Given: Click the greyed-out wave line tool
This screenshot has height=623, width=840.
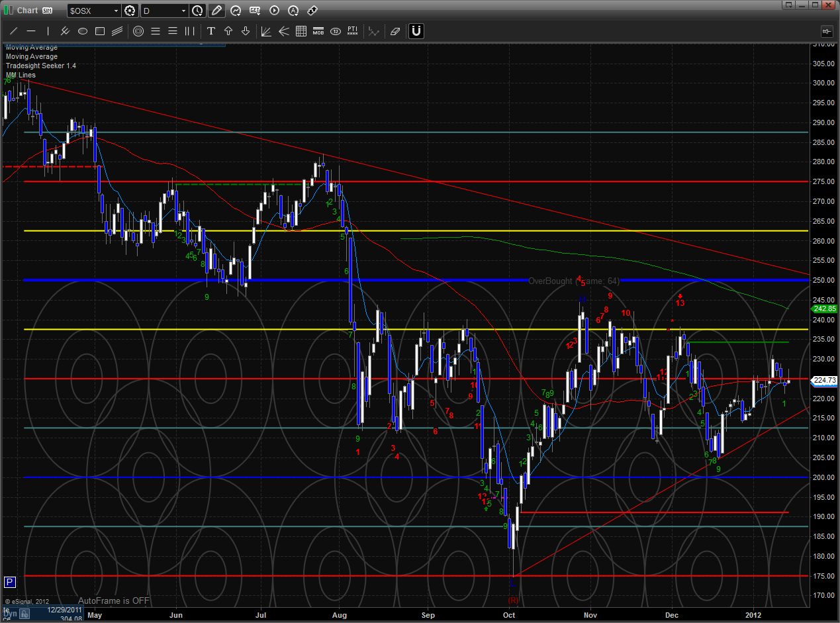Looking at the screenshot, I should (375, 31).
